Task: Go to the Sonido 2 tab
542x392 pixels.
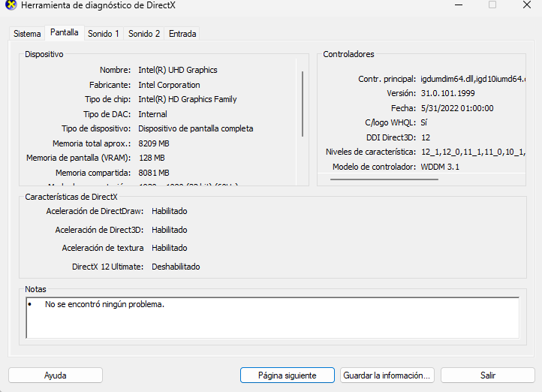Action: click(x=144, y=34)
